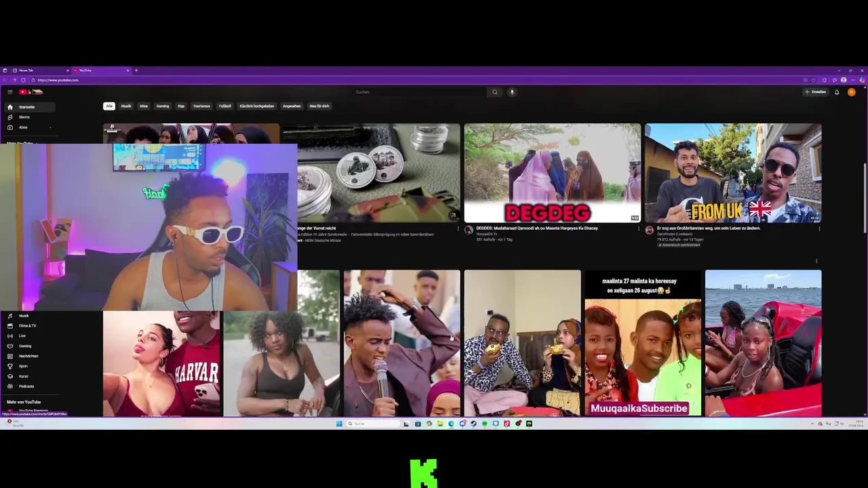Open Live in the sidebar

(28, 336)
